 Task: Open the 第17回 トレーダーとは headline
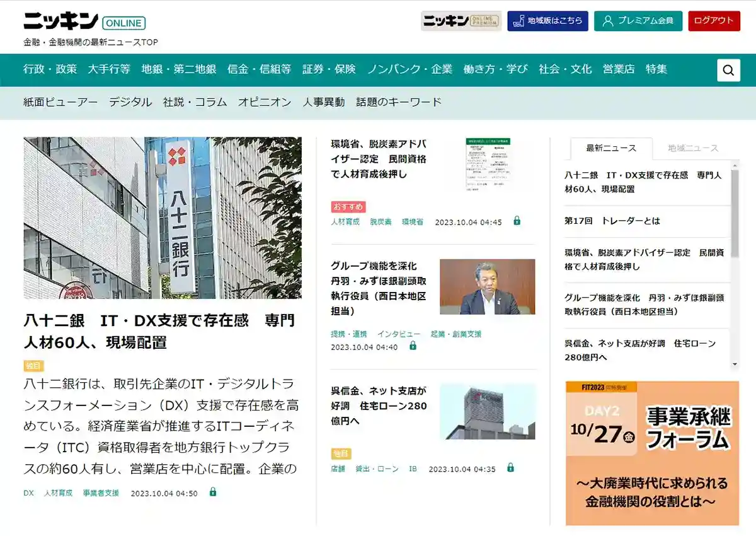point(612,221)
